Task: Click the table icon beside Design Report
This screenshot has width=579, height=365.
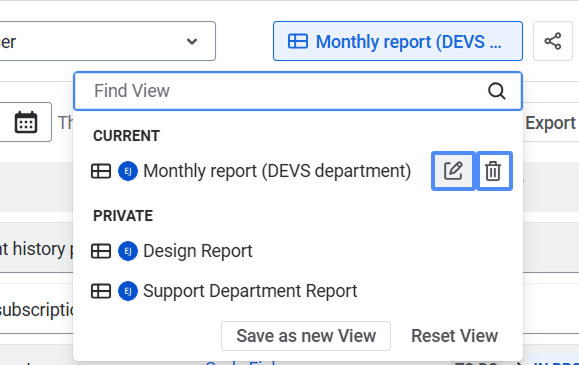Action: click(x=101, y=251)
